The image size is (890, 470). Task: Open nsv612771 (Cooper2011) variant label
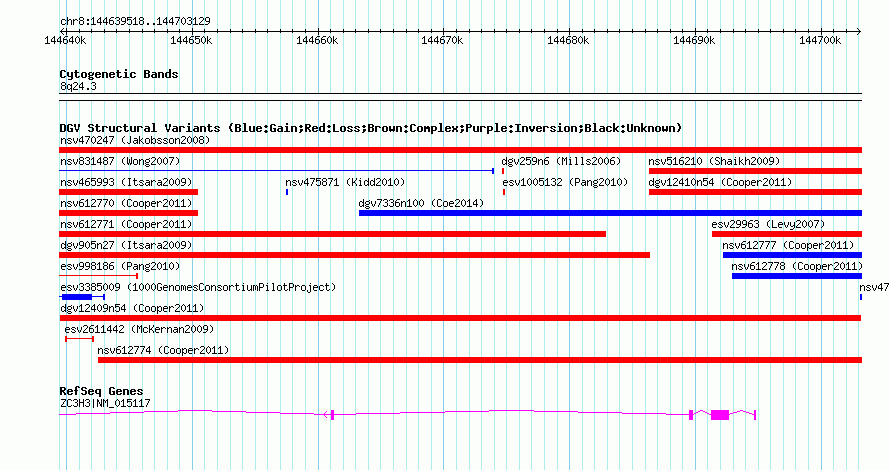point(126,224)
